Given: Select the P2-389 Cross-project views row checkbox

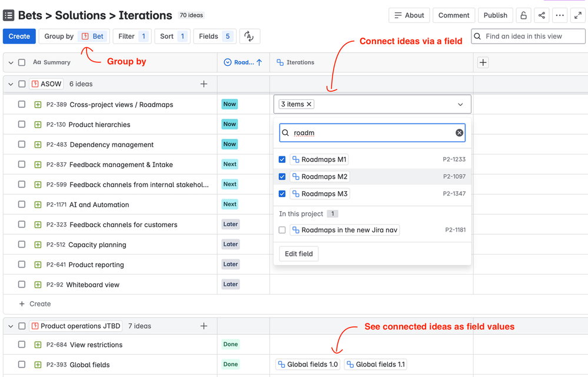Looking at the screenshot, I should click(22, 104).
